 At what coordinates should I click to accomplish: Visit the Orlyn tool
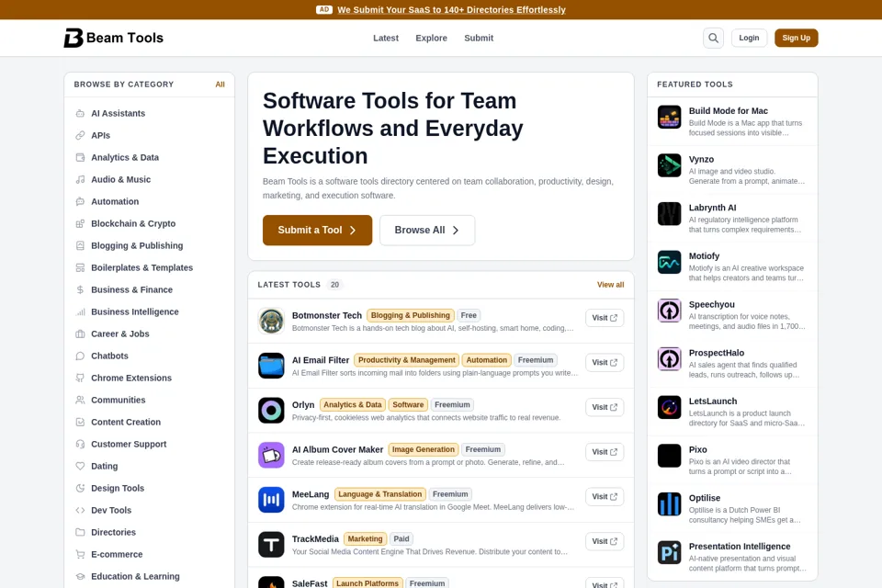605,407
